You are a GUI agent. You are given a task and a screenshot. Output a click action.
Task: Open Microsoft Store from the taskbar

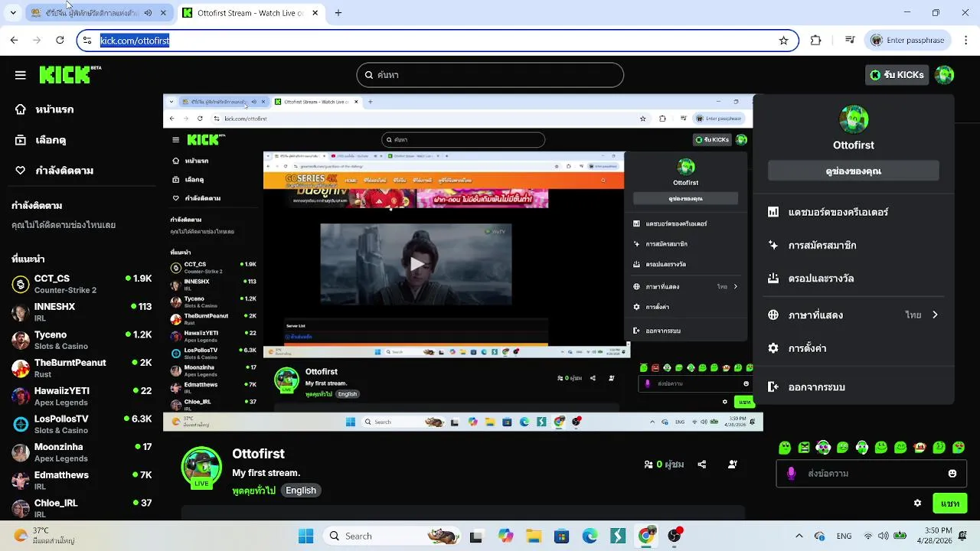[x=561, y=536]
